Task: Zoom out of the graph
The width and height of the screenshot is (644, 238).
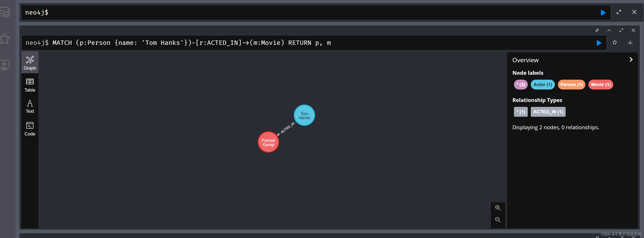Action: [x=498, y=220]
